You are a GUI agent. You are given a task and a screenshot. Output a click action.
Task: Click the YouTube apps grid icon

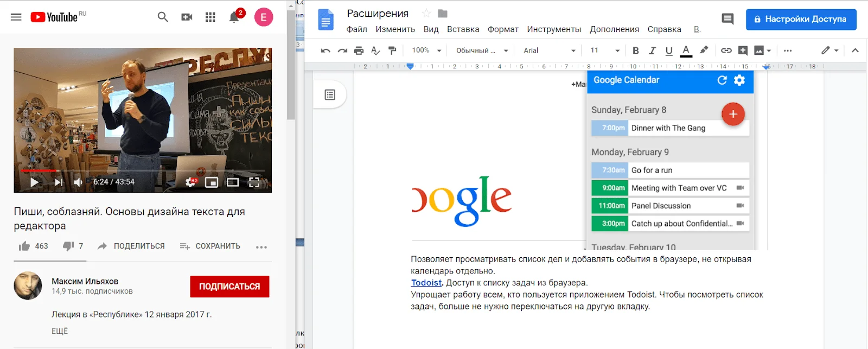(x=210, y=17)
